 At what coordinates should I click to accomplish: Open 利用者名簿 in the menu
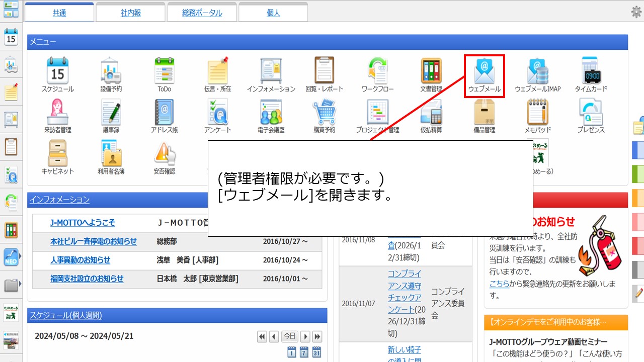pos(111,157)
